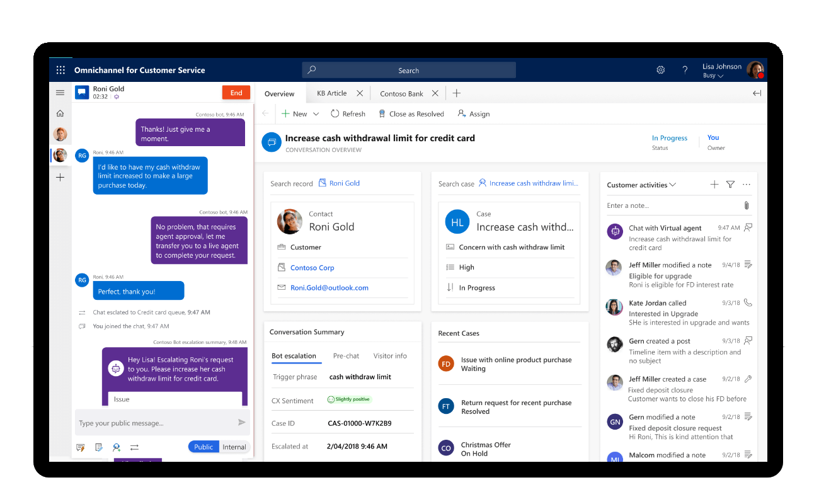Viewport: 819px width, 504px height.
Task: Collapse the right pane with the arrow toggle
Action: (756, 93)
